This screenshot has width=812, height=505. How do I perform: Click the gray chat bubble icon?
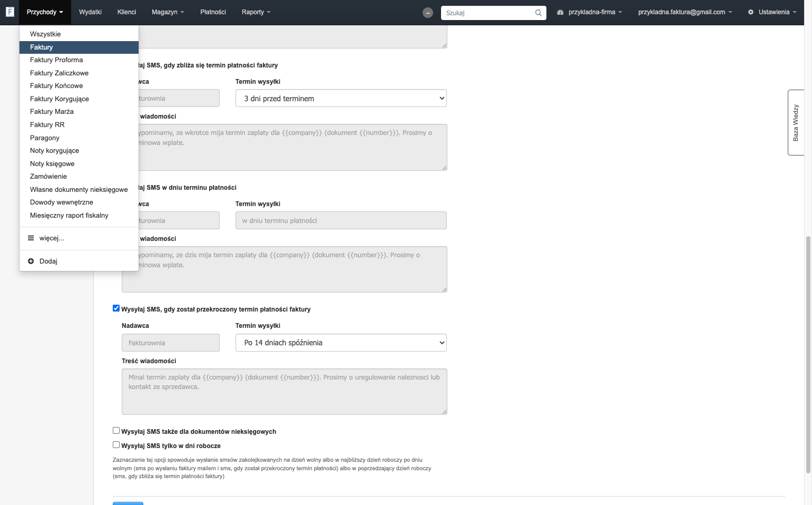pyautogui.click(x=428, y=13)
